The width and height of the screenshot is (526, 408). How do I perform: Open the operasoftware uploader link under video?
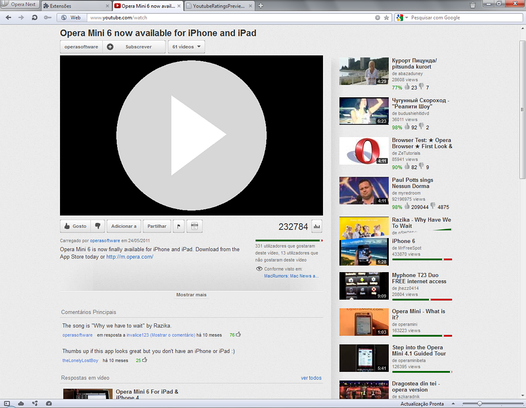pyautogui.click(x=105, y=241)
